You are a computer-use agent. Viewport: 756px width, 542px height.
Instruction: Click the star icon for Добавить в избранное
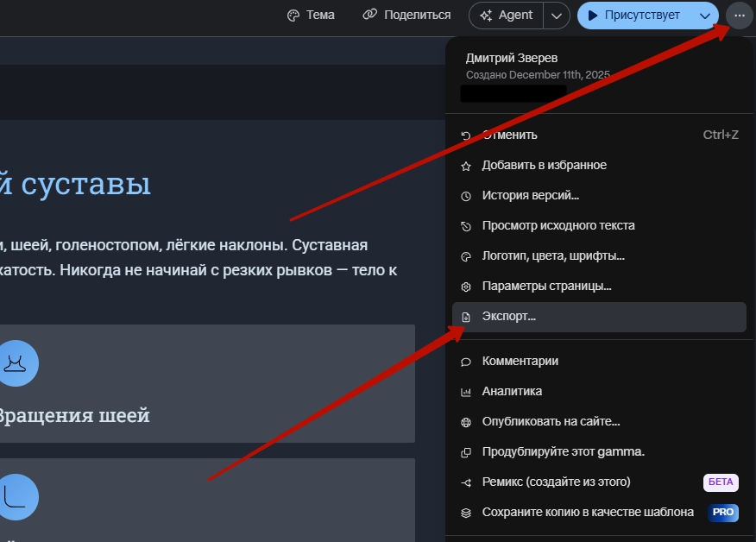coord(466,166)
